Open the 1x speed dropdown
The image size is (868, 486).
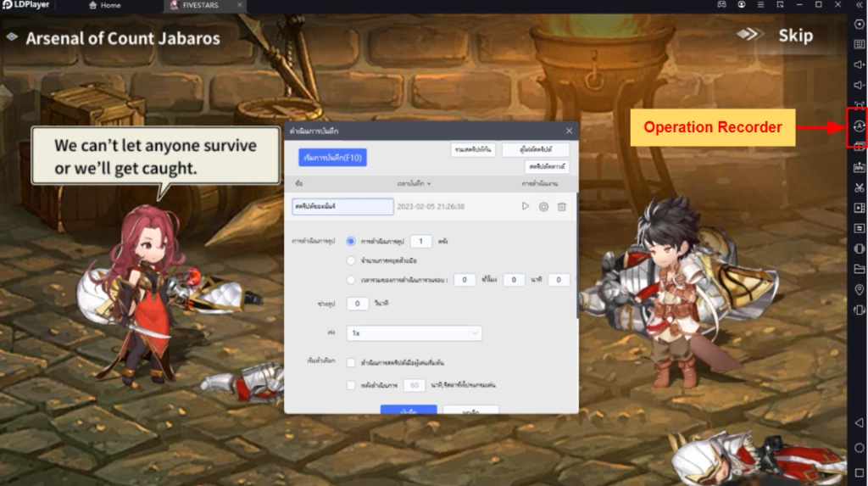[x=414, y=333]
